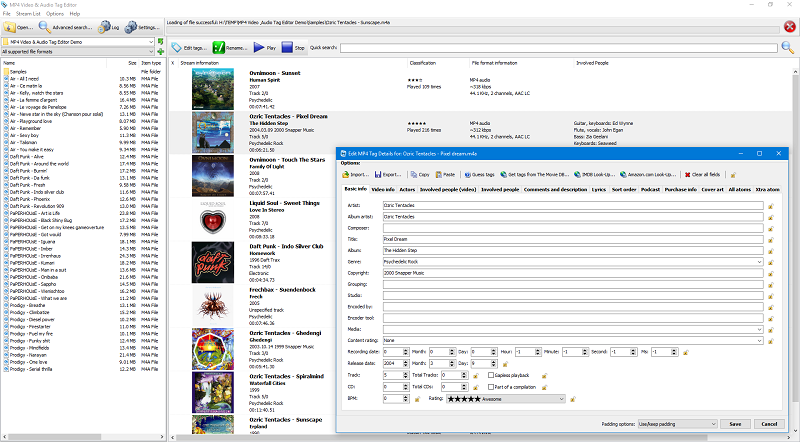Open the Samples folder in the file list
Viewport: 800px width, 442px height.
[18, 72]
